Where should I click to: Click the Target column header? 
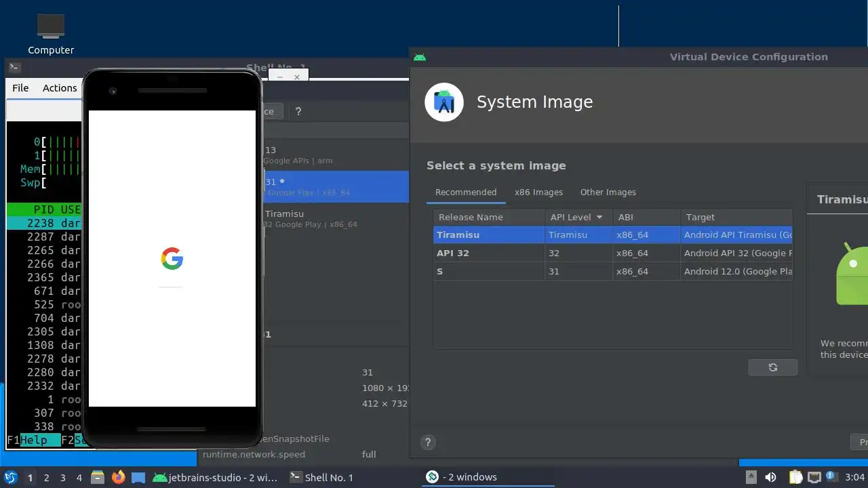(x=736, y=218)
